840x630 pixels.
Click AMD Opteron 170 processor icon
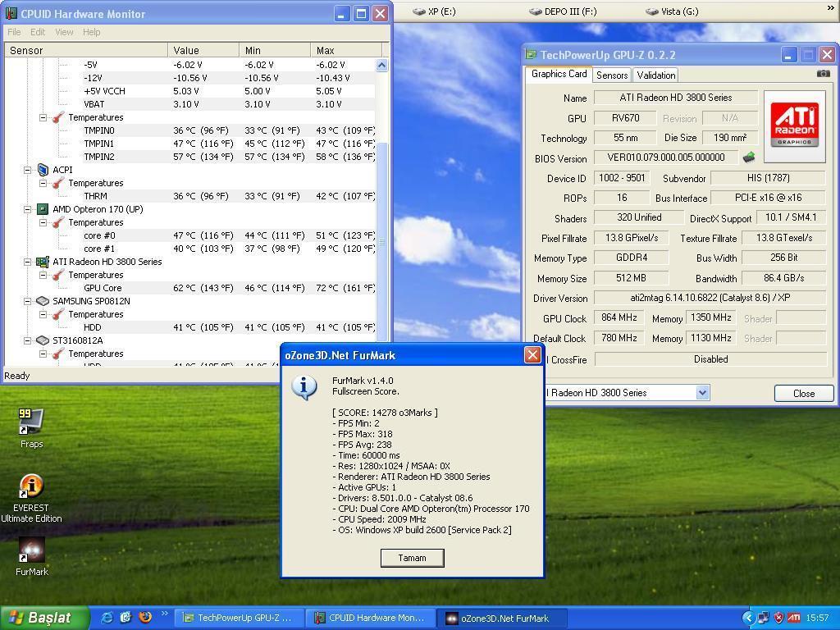tap(43, 209)
